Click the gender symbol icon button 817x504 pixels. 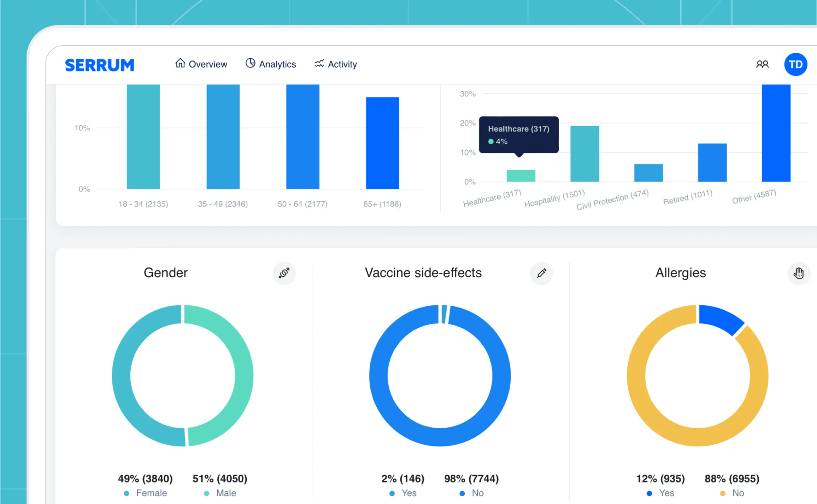point(284,273)
